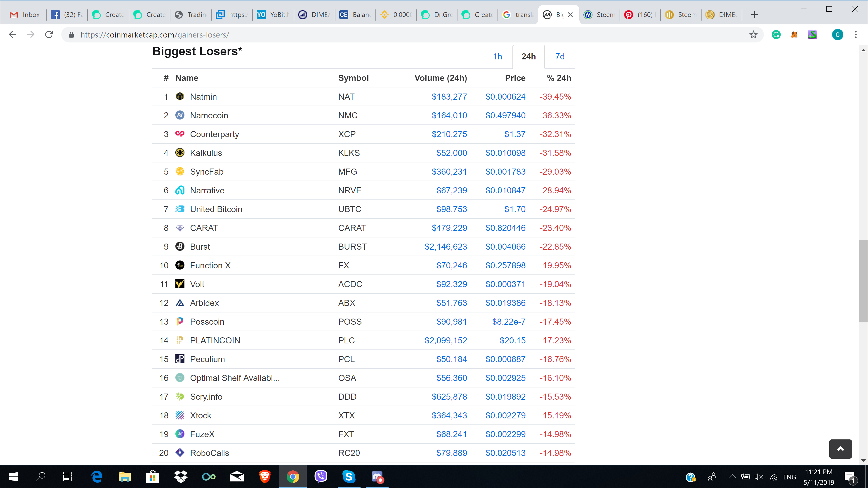868x488 pixels.
Task: Reload the CoinMarketCap page
Action: [x=49, y=35]
